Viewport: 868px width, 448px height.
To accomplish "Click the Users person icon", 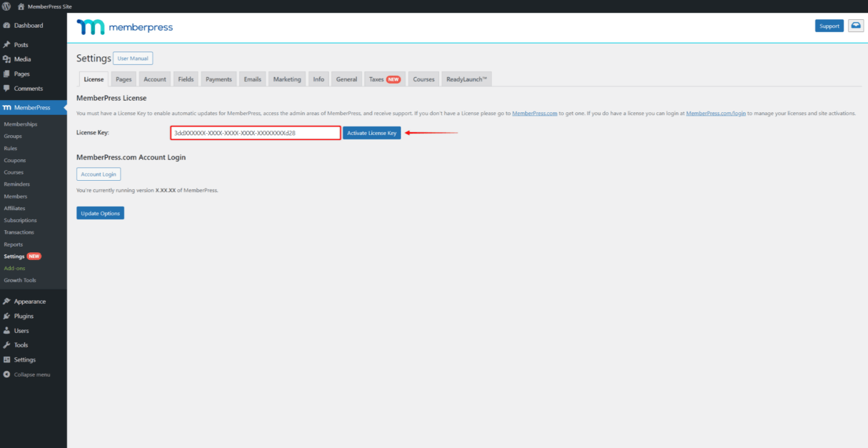I will pos(6,331).
